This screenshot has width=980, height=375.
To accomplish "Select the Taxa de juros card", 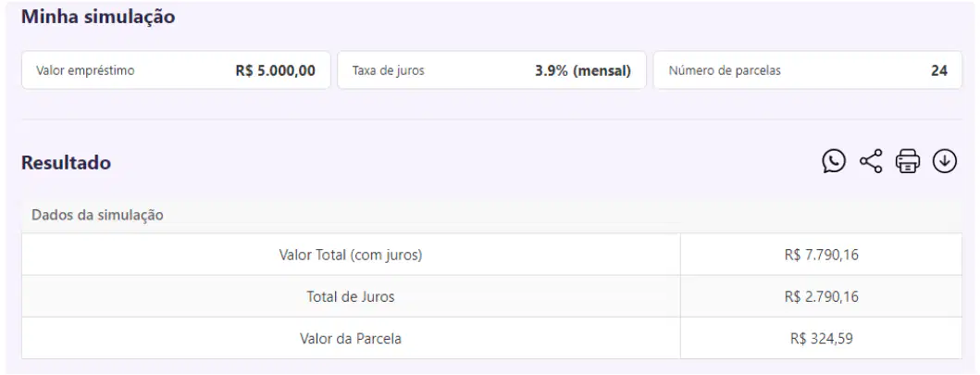I will tap(491, 70).
